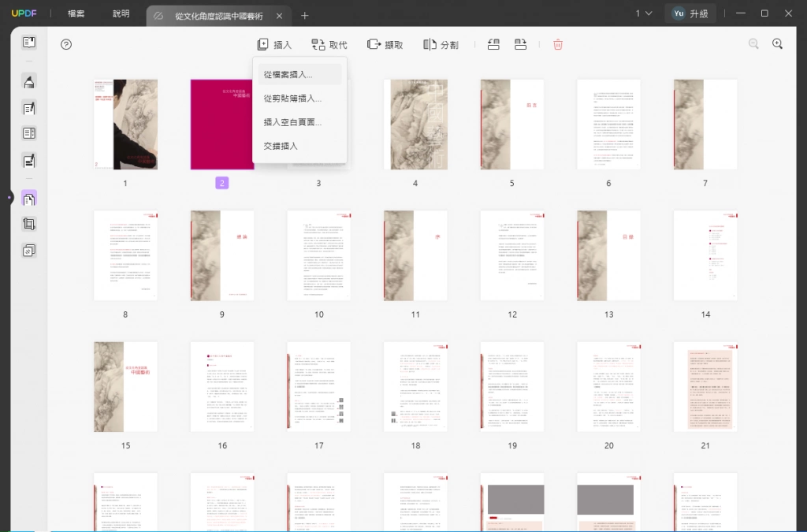This screenshot has width=807, height=532.
Task: Open the Edit PDF tool in sidebar
Action: [29, 108]
